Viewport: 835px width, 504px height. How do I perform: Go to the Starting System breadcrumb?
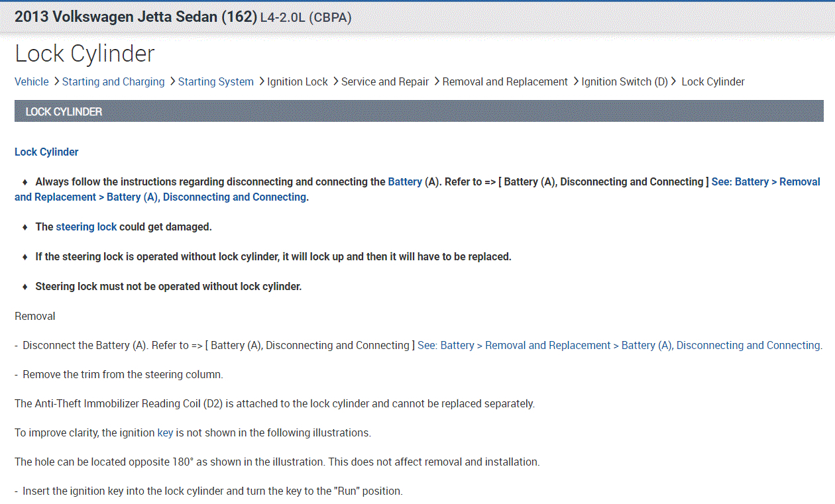215,81
